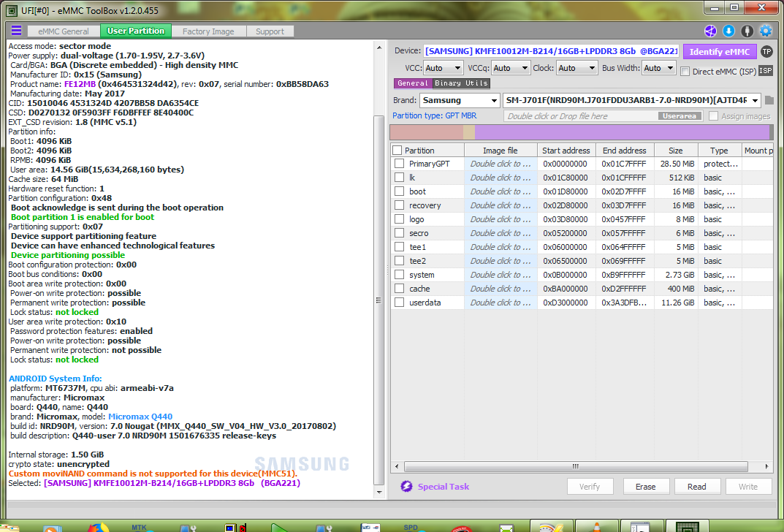Click the eMMC ToolBox title bar icon
This screenshot has height=532, width=784.
pyautogui.click(x=12, y=10)
